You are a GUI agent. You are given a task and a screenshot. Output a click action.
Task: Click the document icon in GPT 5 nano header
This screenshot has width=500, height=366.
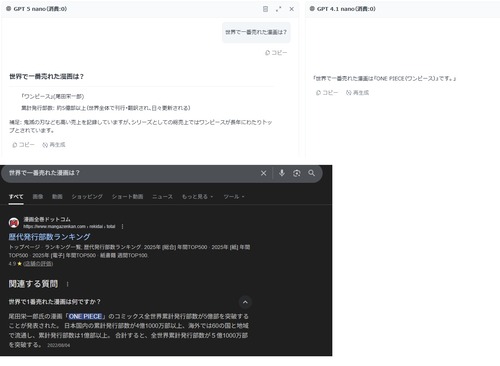[x=265, y=9]
